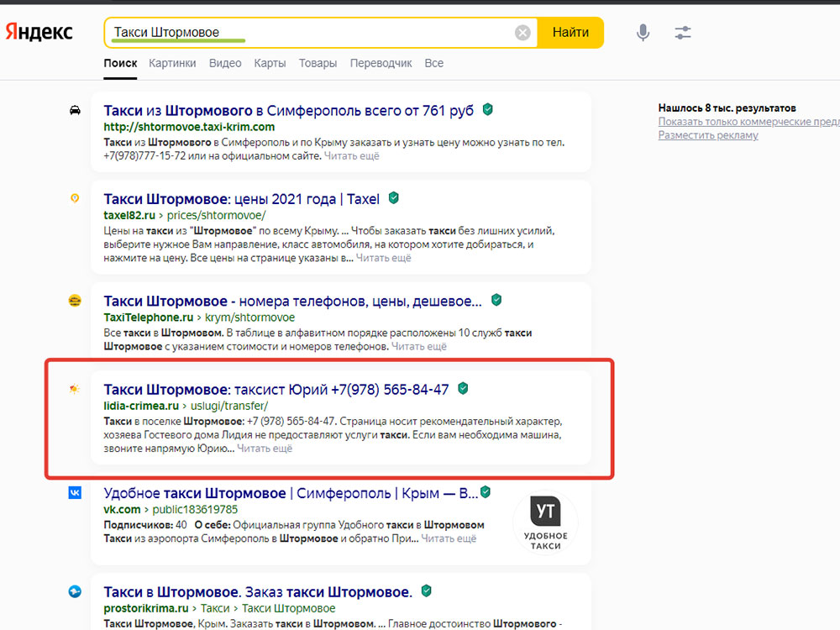Open result Такси из Штормового в Симферополь
The image size is (840, 630).
pyautogui.click(x=289, y=111)
